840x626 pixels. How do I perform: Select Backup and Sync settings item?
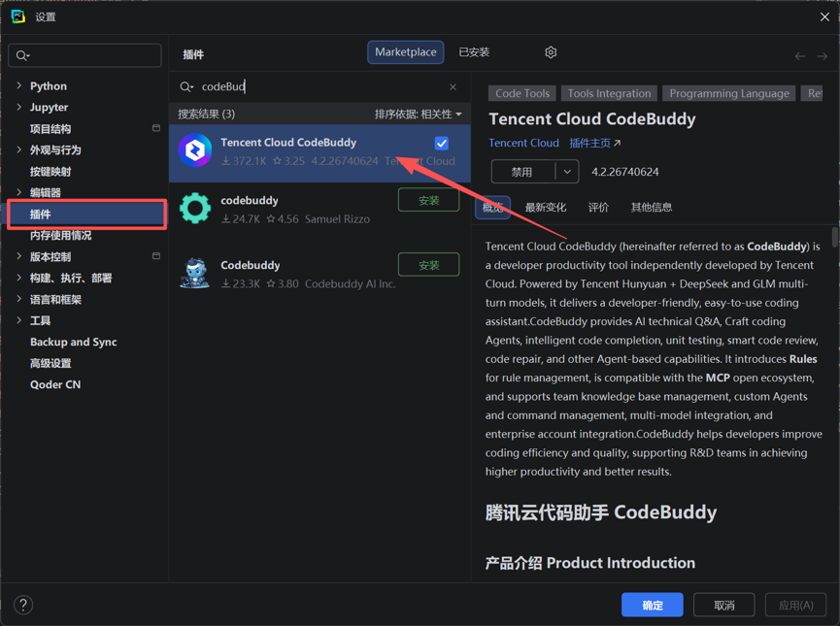coord(74,342)
